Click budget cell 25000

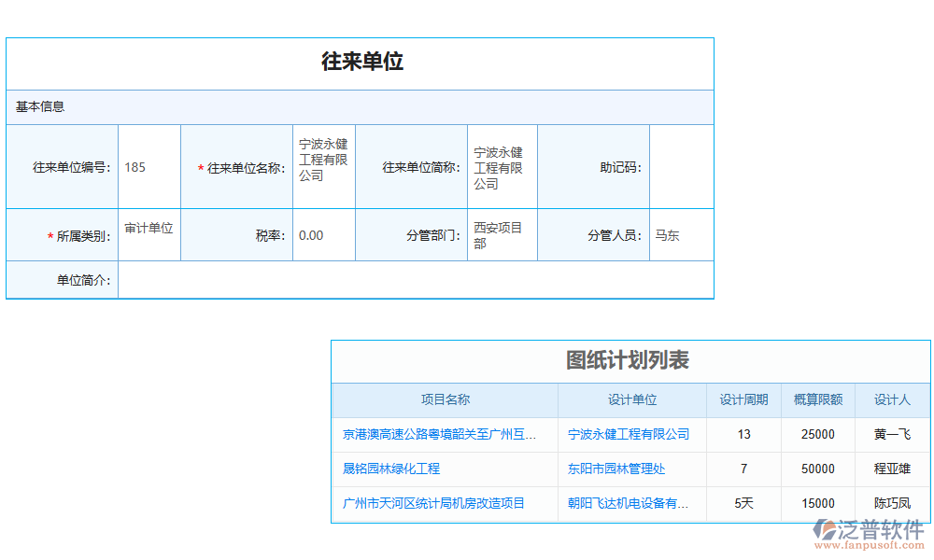818,435
